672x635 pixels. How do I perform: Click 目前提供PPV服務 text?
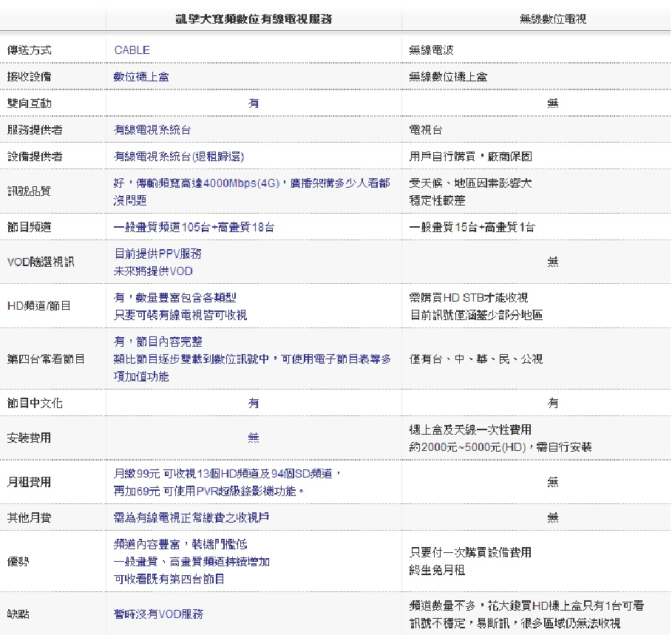point(157,254)
